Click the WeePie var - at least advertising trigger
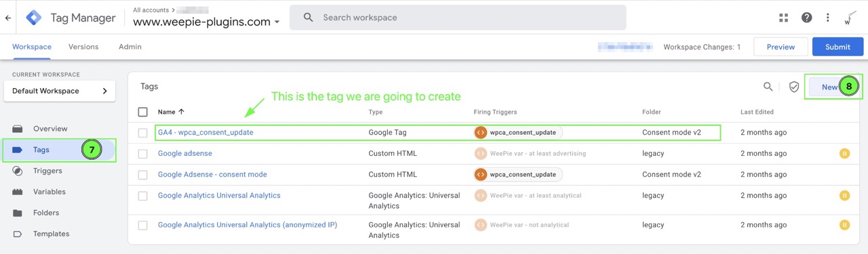This screenshot has width=868, height=254. (530, 154)
